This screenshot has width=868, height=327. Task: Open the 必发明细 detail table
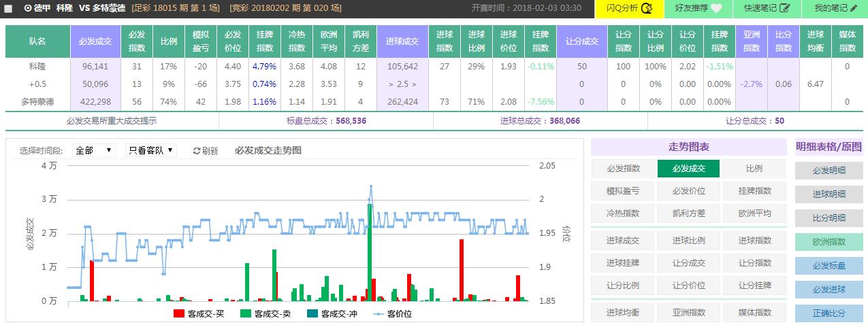coord(829,171)
